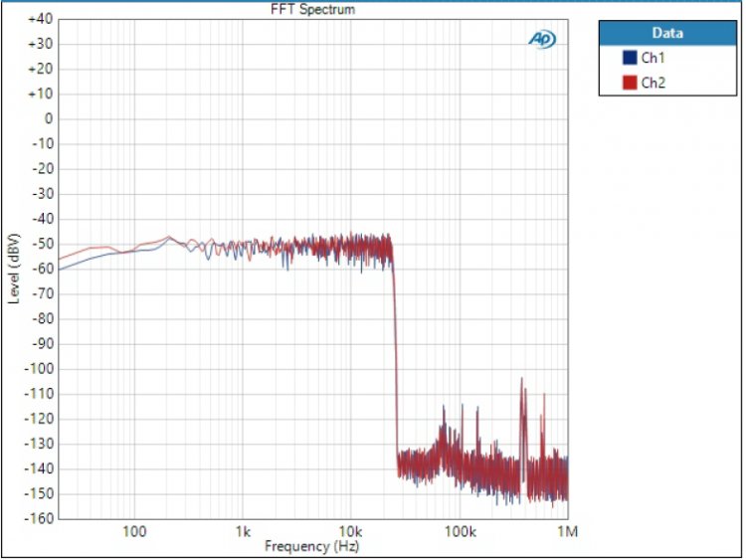Image resolution: width=746 pixels, height=560 pixels.
Task: Click the Ch1 blue color swatch
Action: click(x=630, y=58)
